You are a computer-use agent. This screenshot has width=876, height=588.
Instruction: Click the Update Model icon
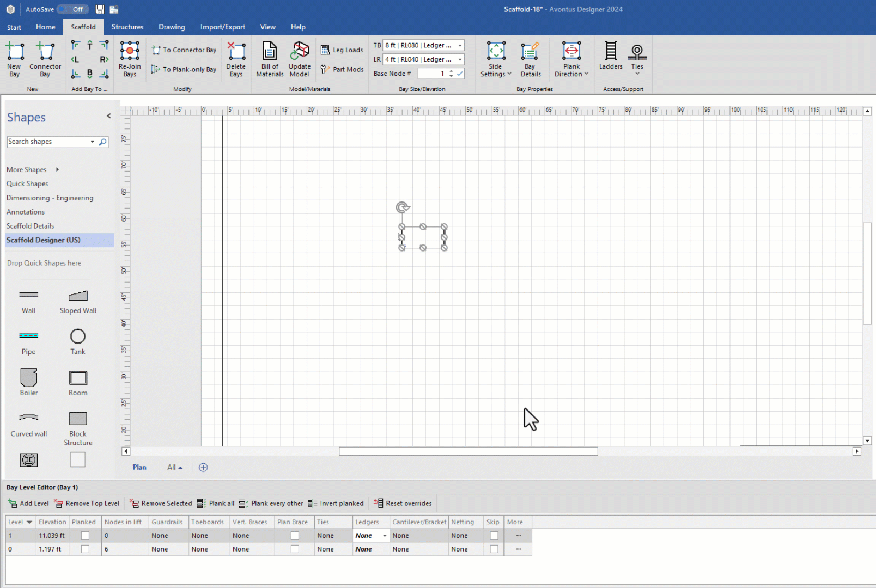coord(299,52)
